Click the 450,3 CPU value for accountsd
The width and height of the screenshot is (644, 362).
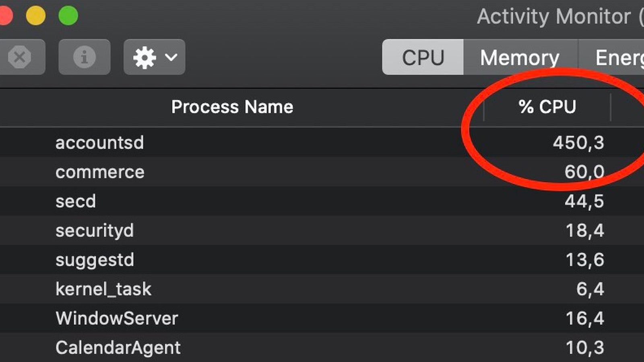click(578, 143)
